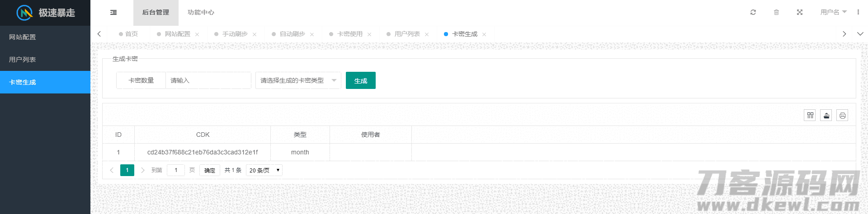
Task: Click the month type cell
Action: pyautogui.click(x=300, y=152)
